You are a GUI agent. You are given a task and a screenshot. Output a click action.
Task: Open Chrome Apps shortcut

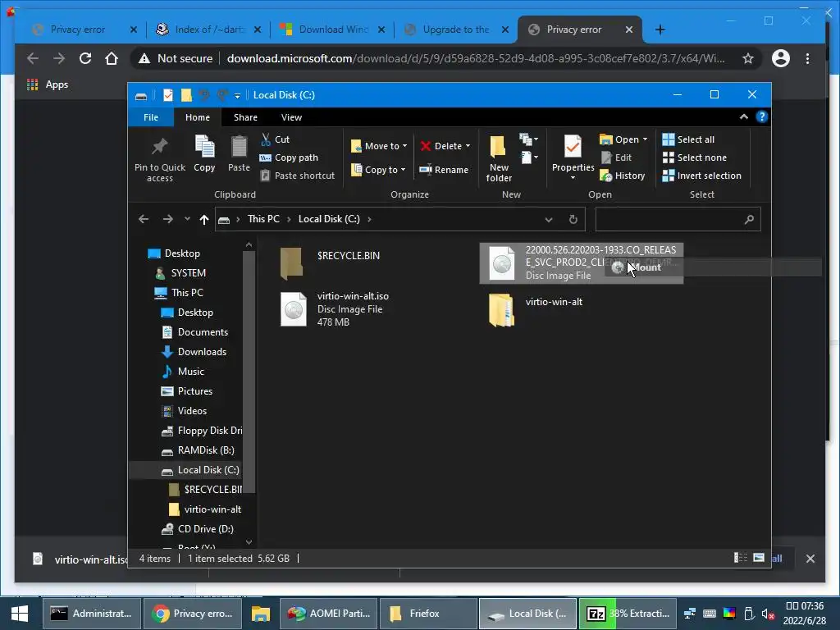[48, 84]
